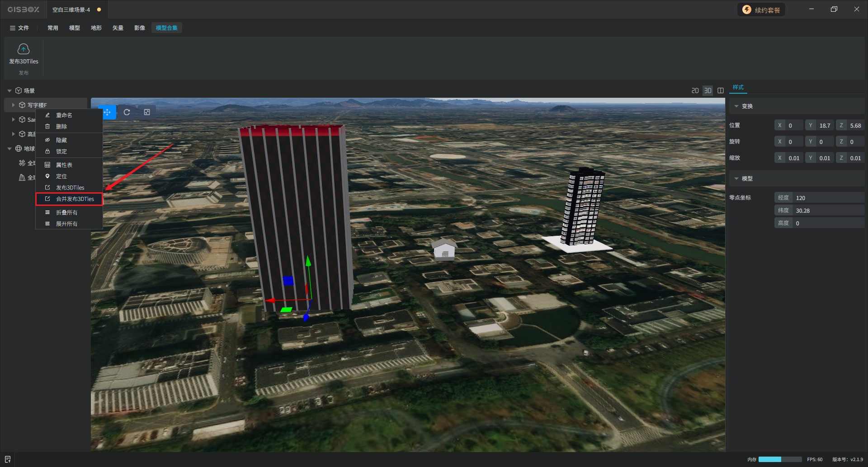Click the memory usage bar
868x467 pixels.
tap(780, 459)
